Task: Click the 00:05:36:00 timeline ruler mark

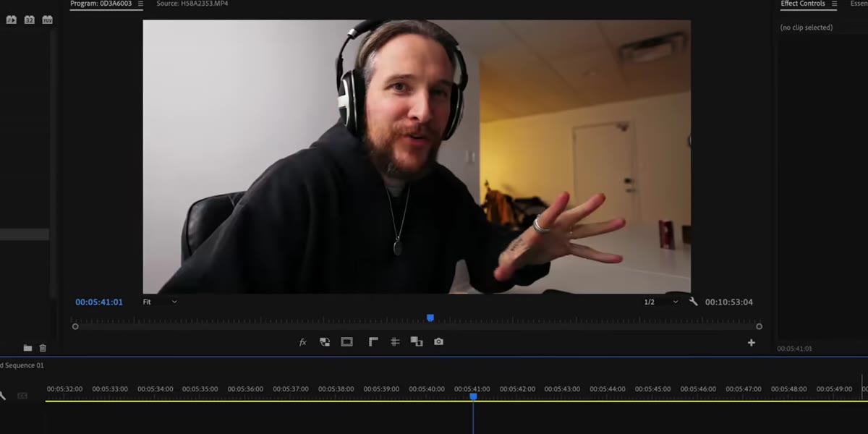Action: [x=245, y=389]
